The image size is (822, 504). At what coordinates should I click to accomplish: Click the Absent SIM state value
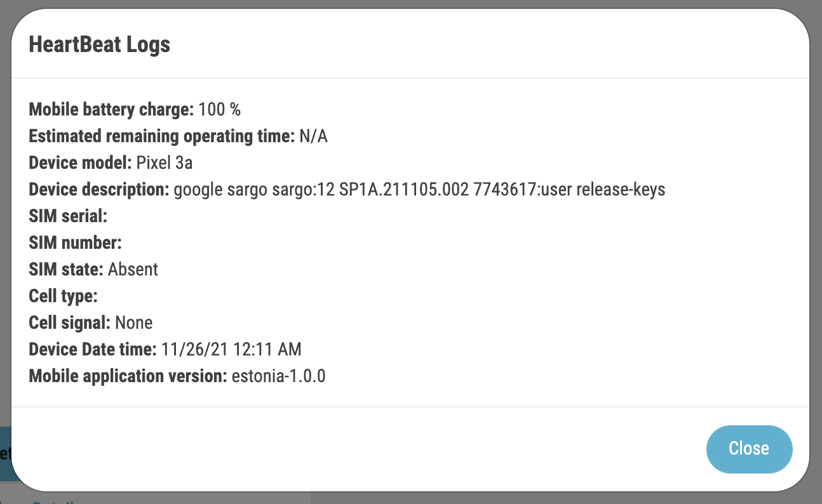(x=133, y=270)
